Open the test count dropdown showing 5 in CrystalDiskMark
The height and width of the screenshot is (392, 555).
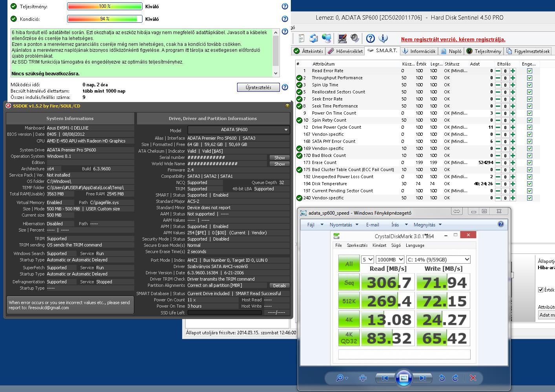(x=368, y=259)
